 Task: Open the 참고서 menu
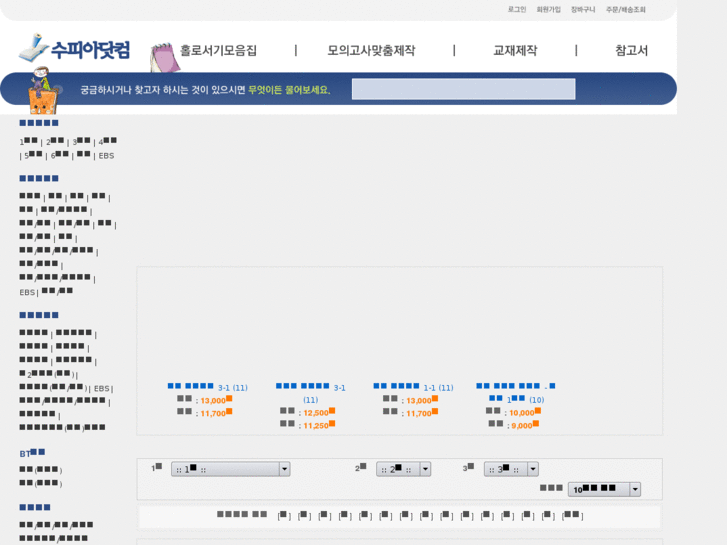point(631,50)
